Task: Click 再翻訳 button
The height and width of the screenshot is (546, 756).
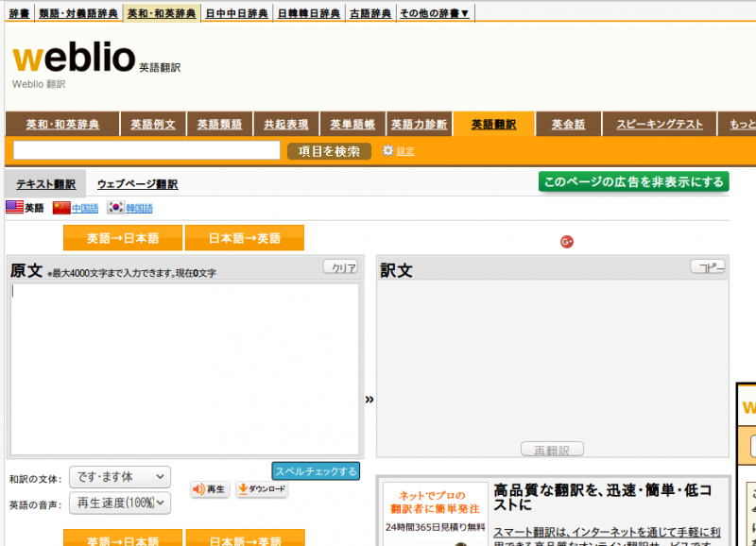Action: pyautogui.click(x=552, y=450)
